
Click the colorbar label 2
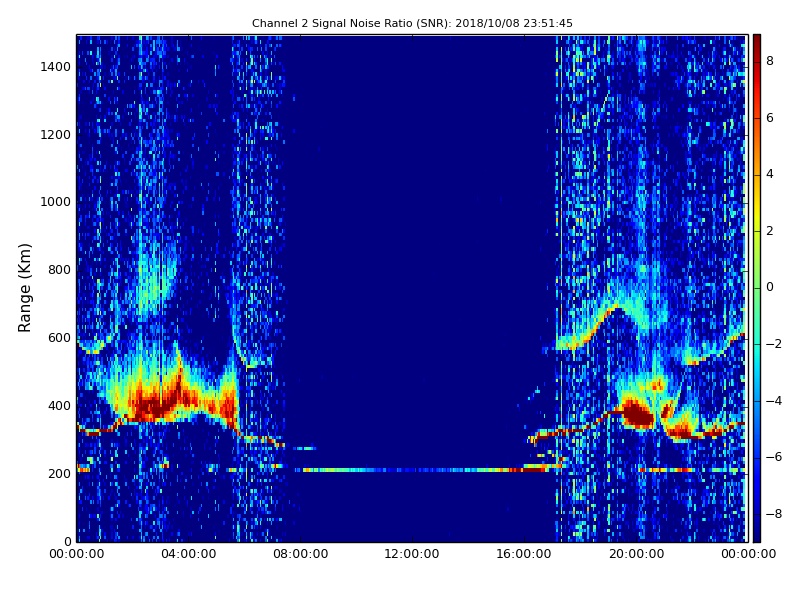click(770, 231)
